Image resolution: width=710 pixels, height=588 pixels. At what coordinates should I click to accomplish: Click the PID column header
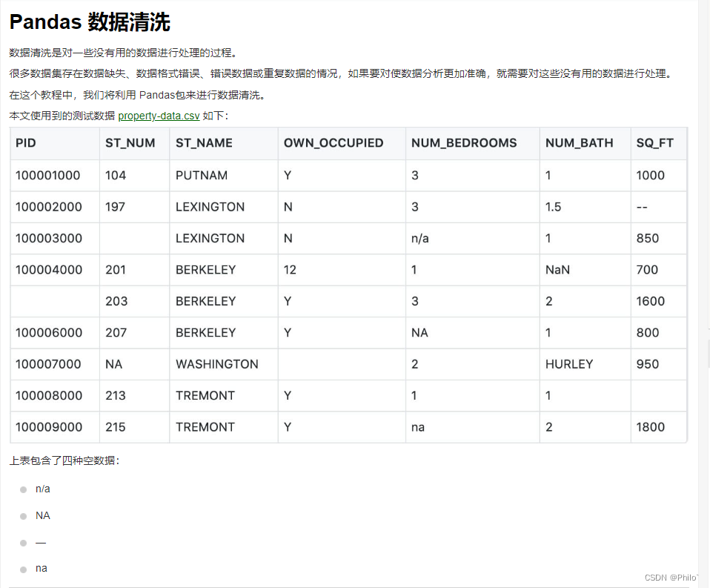point(55,144)
